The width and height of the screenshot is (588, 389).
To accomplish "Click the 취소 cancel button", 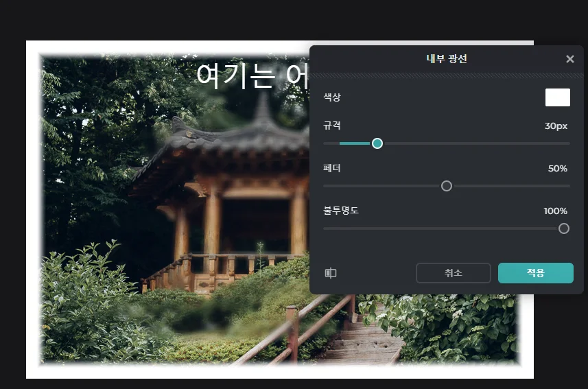I will [x=453, y=273].
